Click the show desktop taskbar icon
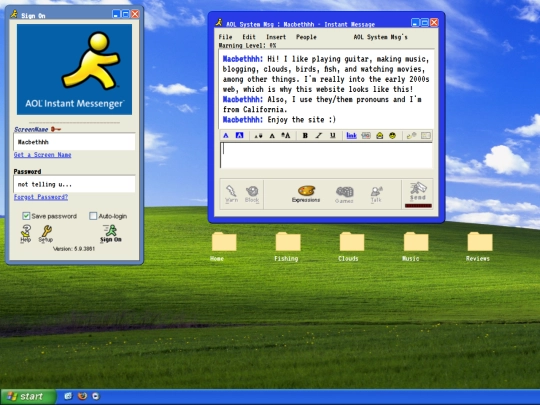The height and width of the screenshot is (405, 540). pyautogui.click(x=69, y=396)
